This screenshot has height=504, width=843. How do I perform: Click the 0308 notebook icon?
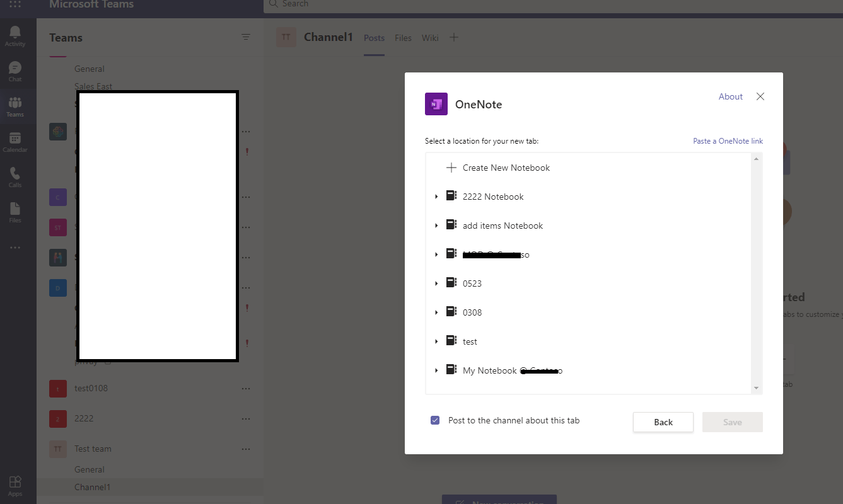(451, 312)
